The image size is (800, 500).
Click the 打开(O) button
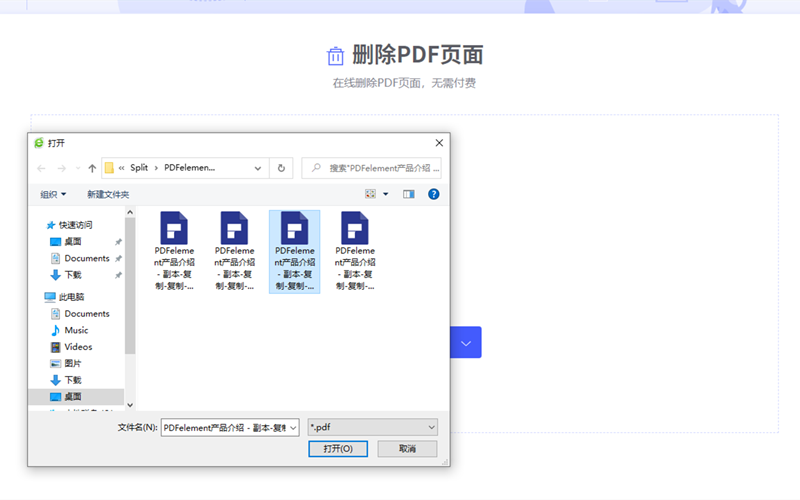coord(337,449)
